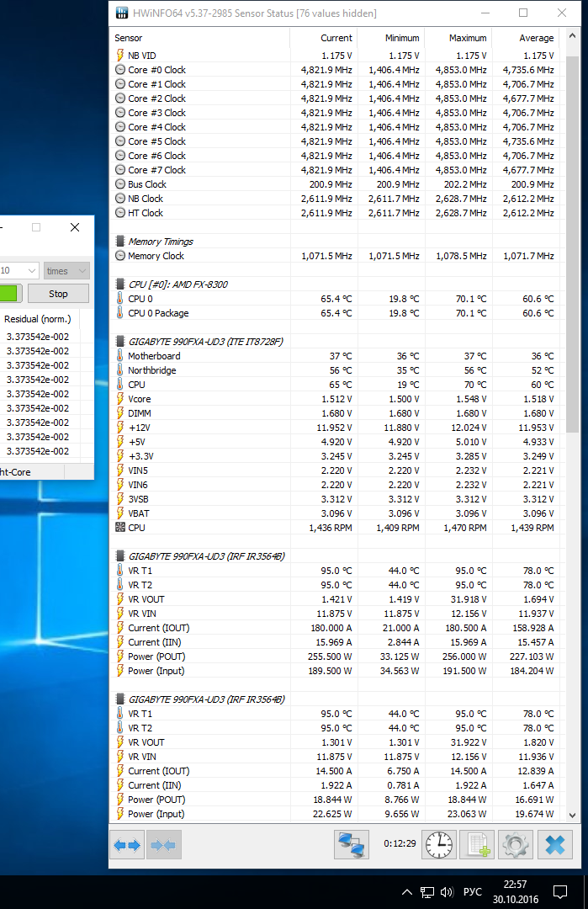The image size is (588, 909).
Task: Click the VBAT voltage bolt icon
Action: point(120,513)
